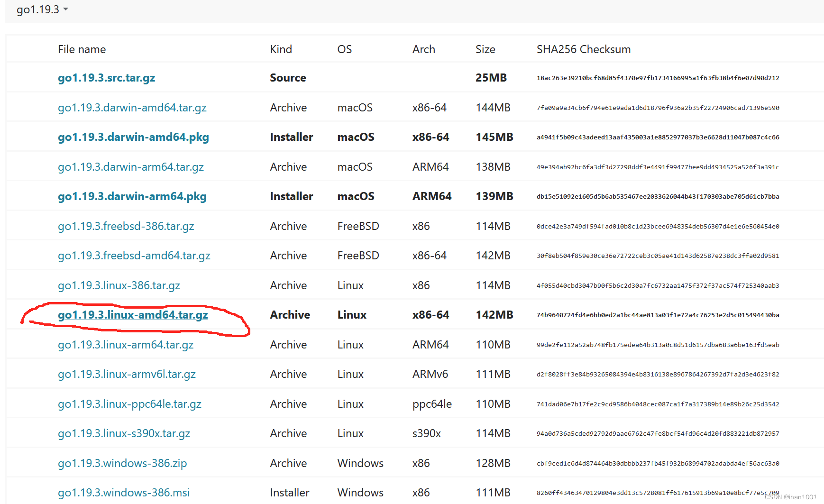The width and height of the screenshot is (824, 504).
Task: Select linux-amd64 checksum starting with 74b96407
Action: (658, 315)
